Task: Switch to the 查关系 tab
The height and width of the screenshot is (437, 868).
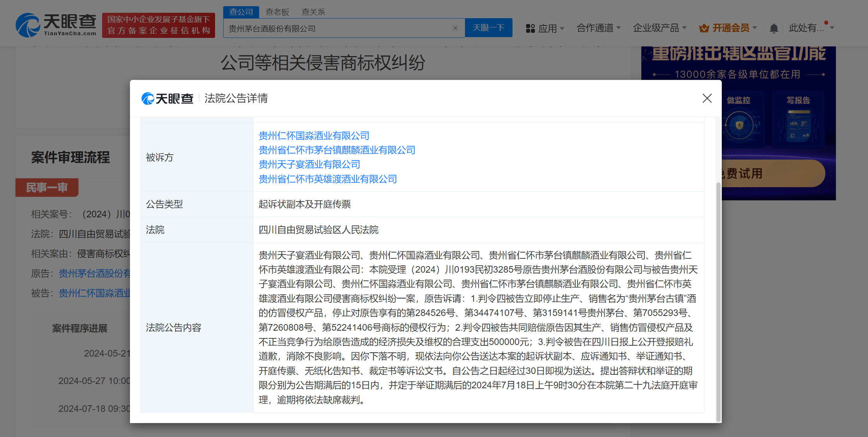Action: pyautogui.click(x=313, y=12)
